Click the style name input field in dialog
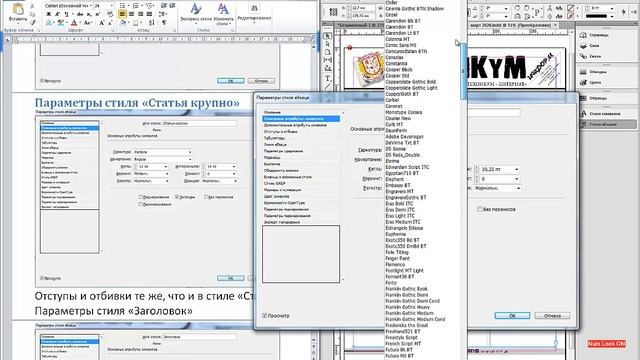 click(493, 112)
